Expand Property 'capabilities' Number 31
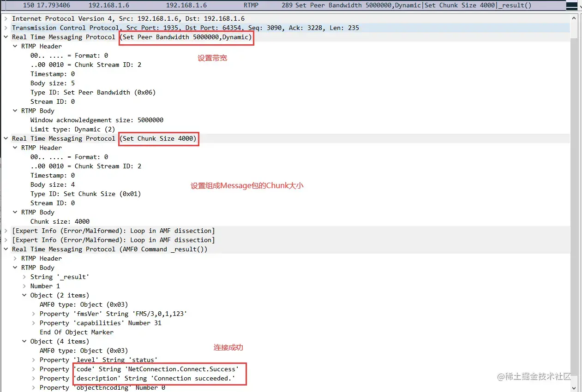582x392 pixels. click(x=34, y=323)
